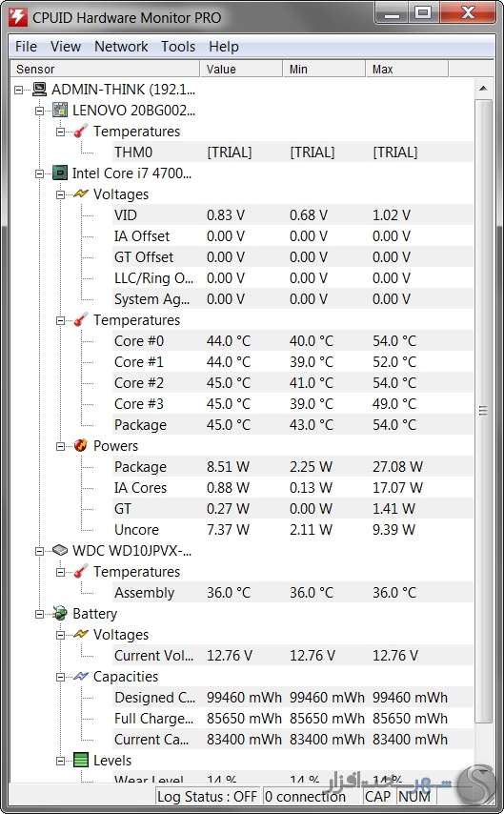Select the LLC/Ring O... voltage row
Viewport: 504px width, 814px height.
click(x=292, y=278)
